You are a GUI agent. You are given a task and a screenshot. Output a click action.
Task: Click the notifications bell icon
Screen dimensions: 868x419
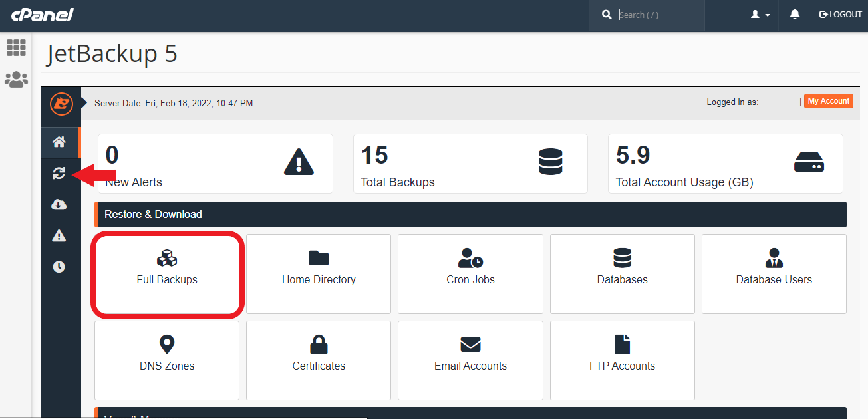(794, 15)
